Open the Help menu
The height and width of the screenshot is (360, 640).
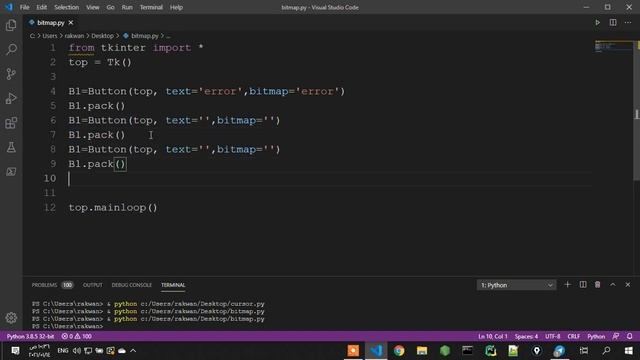[176, 7]
